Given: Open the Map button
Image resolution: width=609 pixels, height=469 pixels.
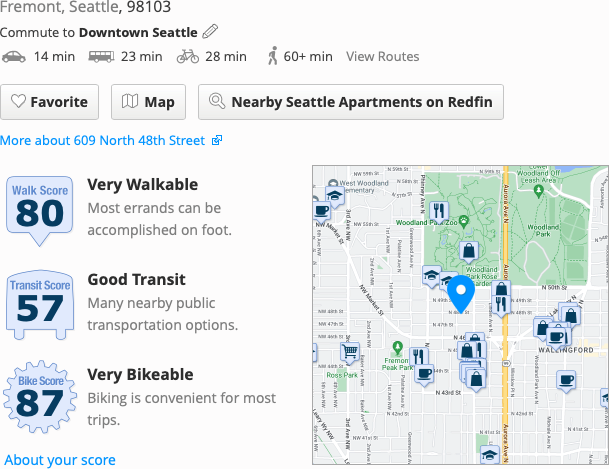Looking at the screenshot, I should point(148,102).
